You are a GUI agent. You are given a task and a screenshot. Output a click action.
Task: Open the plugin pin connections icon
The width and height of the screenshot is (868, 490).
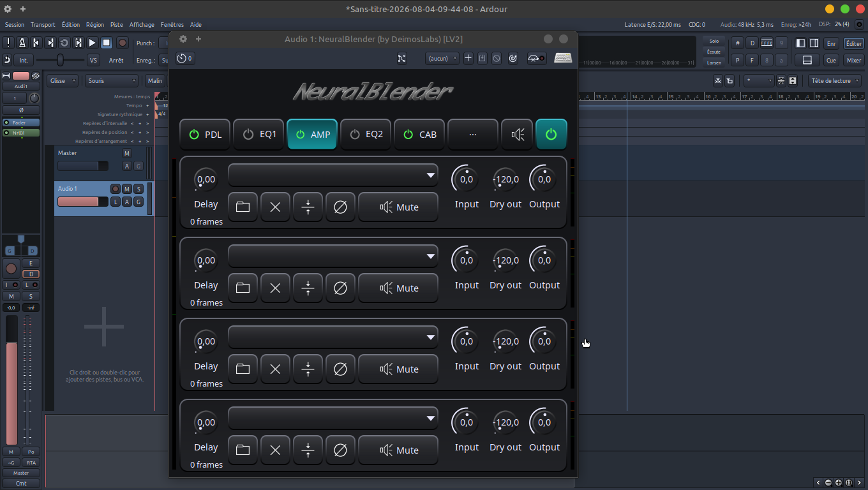(x=401, y=58)
